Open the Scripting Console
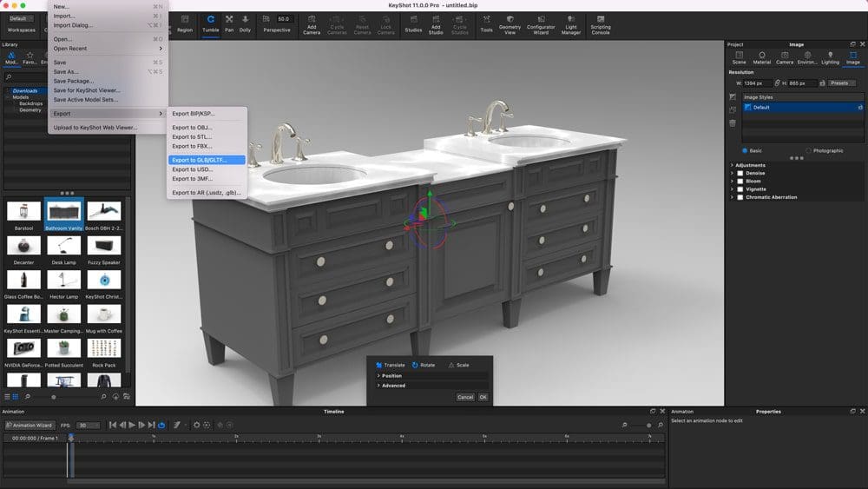The height and width of the screenshot is (489, 868). pyautogui.click(x=601, y=25)
